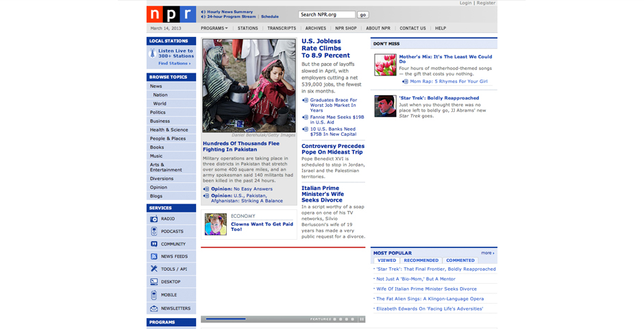
Task: Pause the featured slideshow
Action: (x=362, y=319)
